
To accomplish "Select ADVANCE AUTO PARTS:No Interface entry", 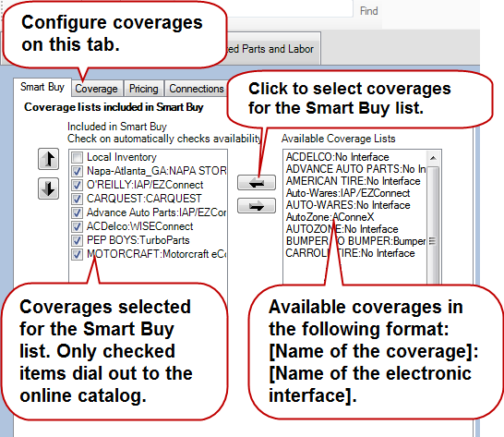I will (355, 169).
